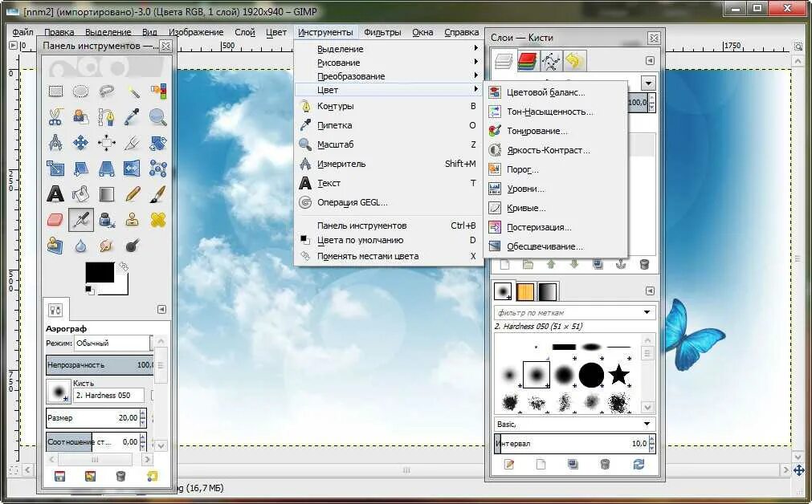Screen dimensions: 812x504
Task: Switch to the Paths tab in dock
Action: (550, 61)
